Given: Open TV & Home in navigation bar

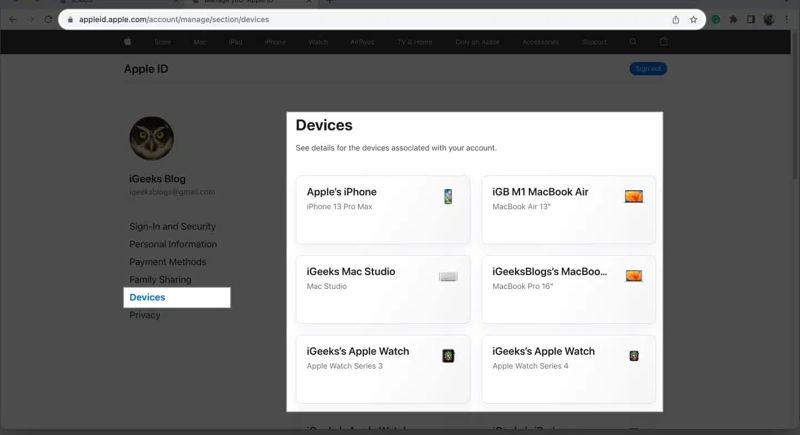Looking at the screenshot, I should pyautogui.click(x=414, y=42).
